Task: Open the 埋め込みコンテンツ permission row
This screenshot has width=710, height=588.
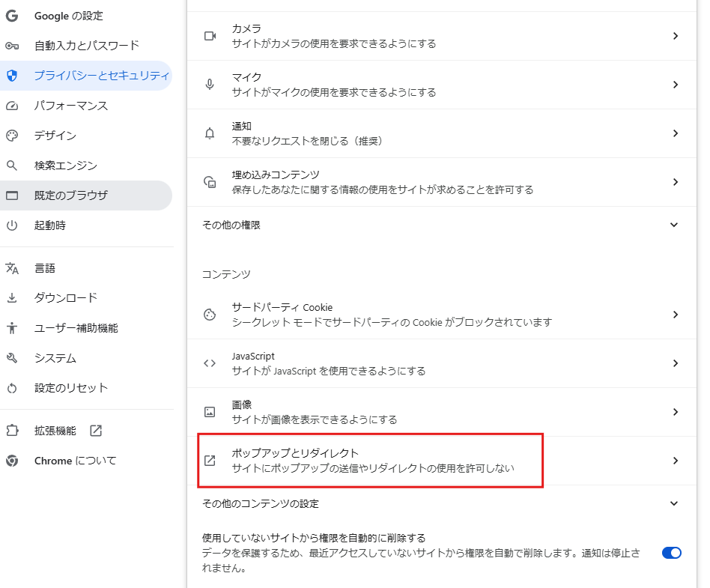Action: (441, 182)
